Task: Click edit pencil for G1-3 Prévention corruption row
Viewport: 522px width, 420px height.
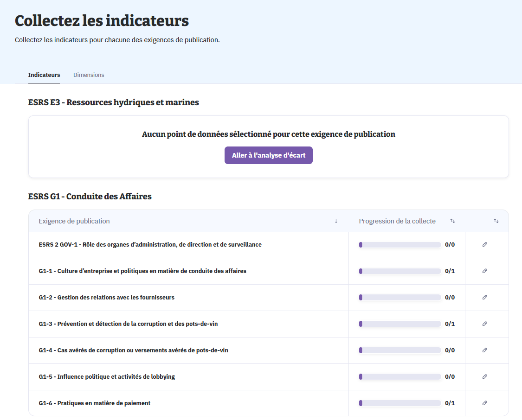Action: (x=484, y=324)
